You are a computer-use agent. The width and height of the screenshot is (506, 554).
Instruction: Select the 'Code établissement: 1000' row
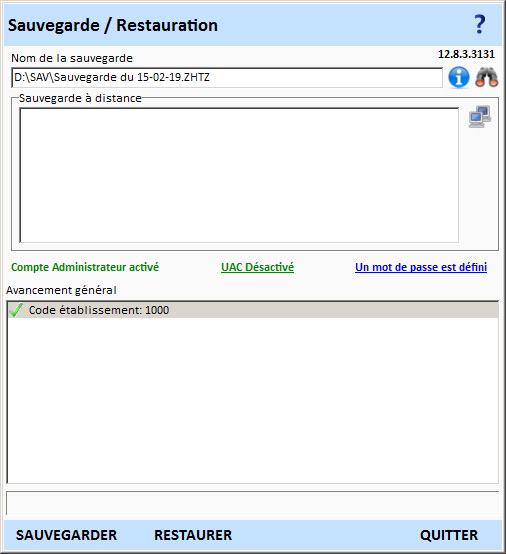click(x=253, y=310)
